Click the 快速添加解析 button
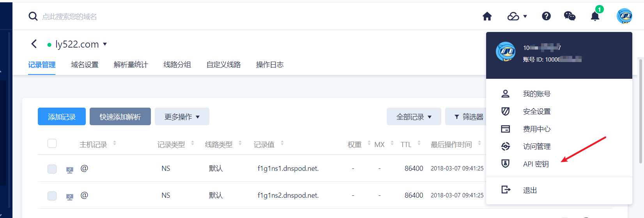The image size is (644, 218). click(120, 117)
